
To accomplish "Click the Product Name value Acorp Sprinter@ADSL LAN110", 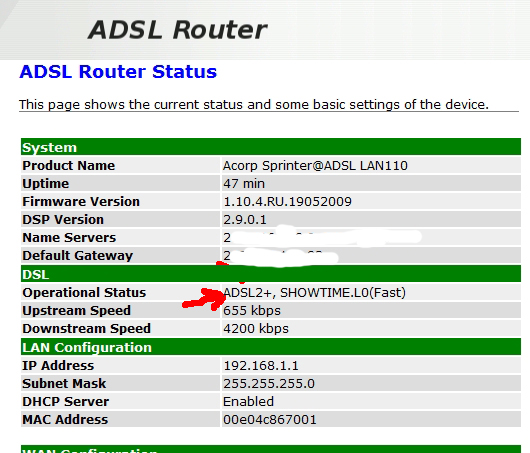I will (x=315, y=165).
